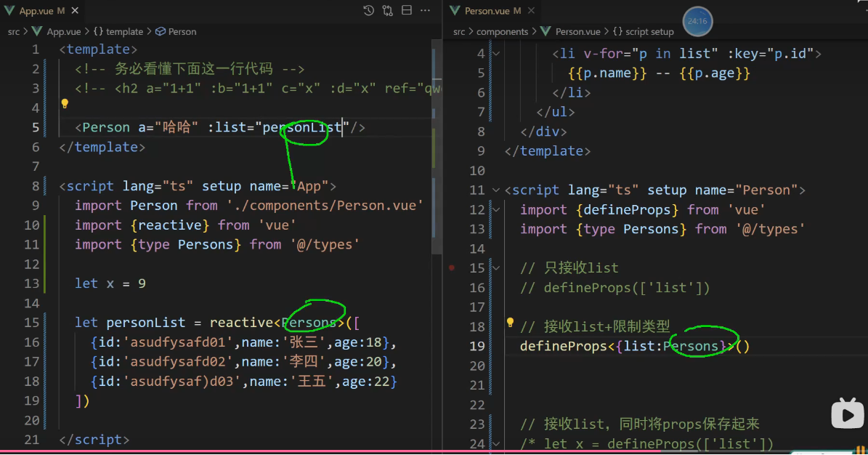
Task: Click the bilibili play logo icon
Action: point(848,414)
